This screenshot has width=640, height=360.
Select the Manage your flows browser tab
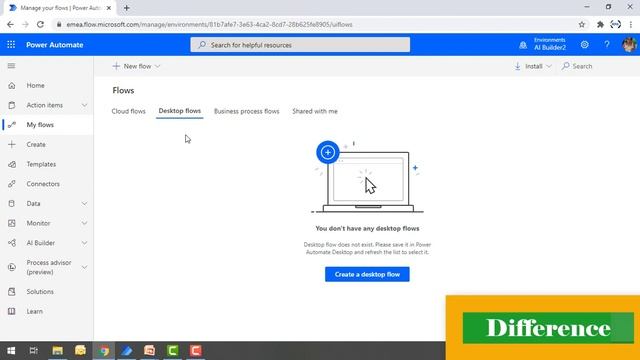click(60, 8)
